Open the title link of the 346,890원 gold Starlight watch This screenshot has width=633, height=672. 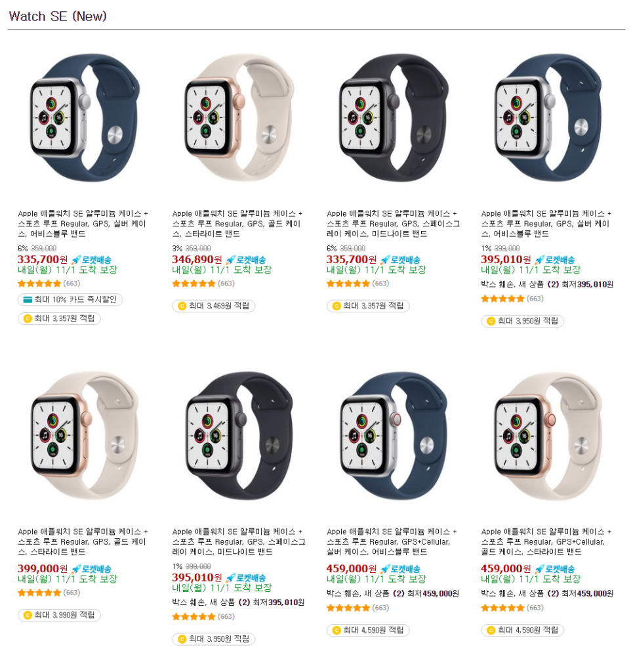pyautogui.click(x=237, y=224)
